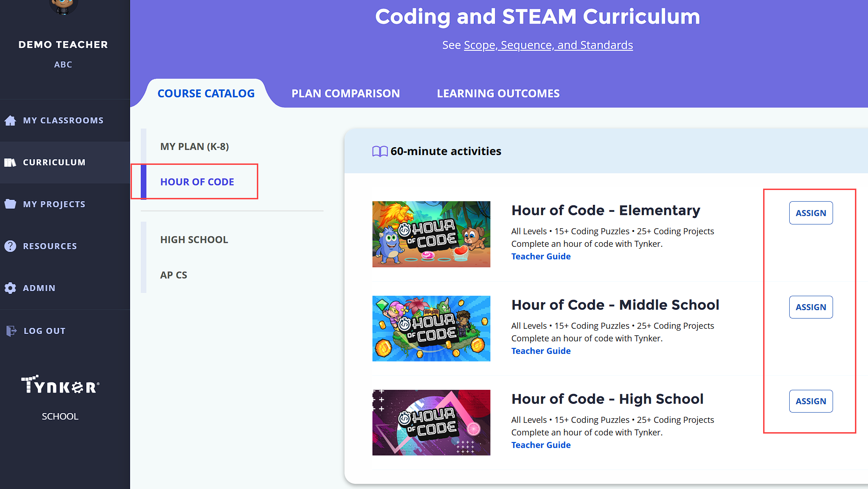Select HOUR OF CODE category

[x=197, y=182]
